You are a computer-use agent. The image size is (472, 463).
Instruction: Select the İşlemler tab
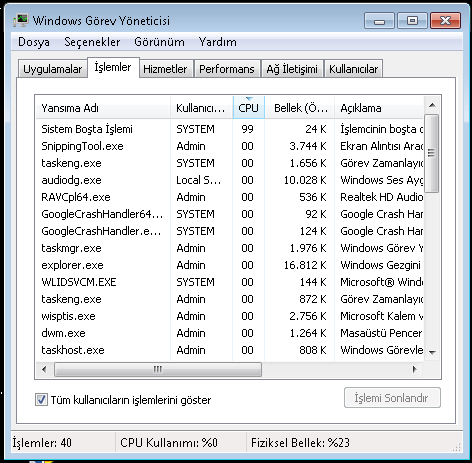113,67
